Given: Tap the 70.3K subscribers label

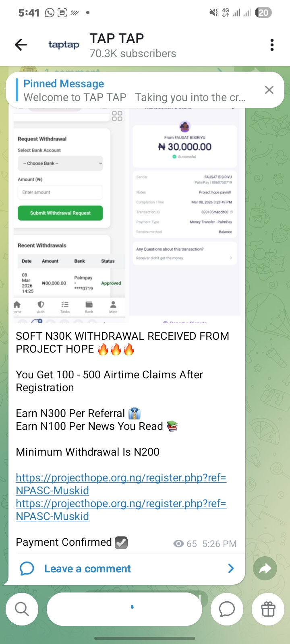Looking at the screenshot, I should click(133, 54).
